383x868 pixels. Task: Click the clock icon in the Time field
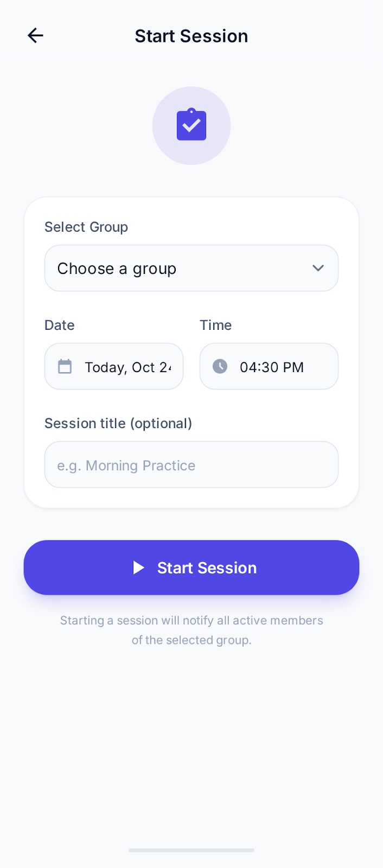pos(219,366)
